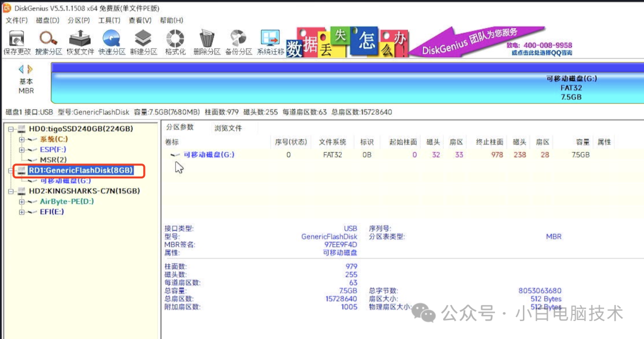Open the System Migration (系统迁移) tool
Screen dimensions: 644x339
point(270,42)
